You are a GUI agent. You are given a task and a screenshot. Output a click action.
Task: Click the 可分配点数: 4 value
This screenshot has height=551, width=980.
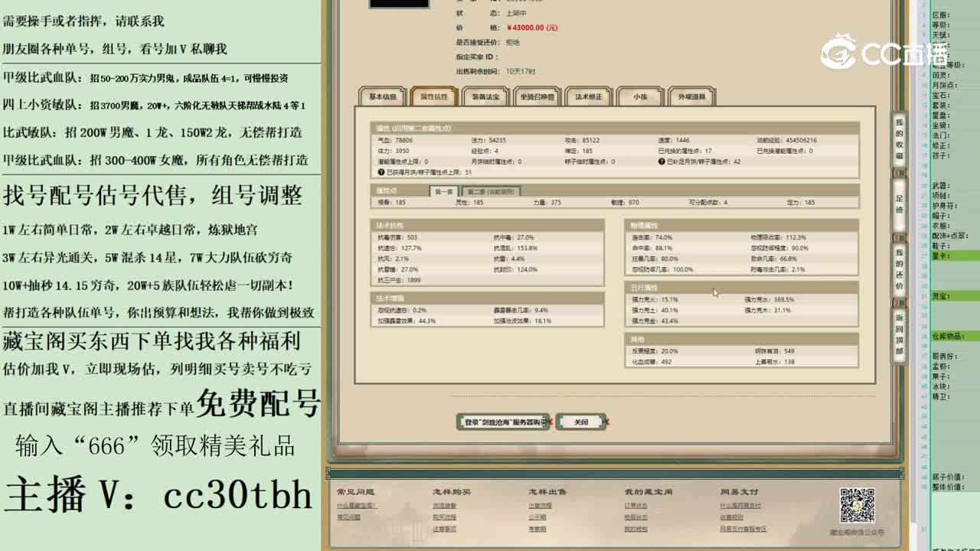707,203
